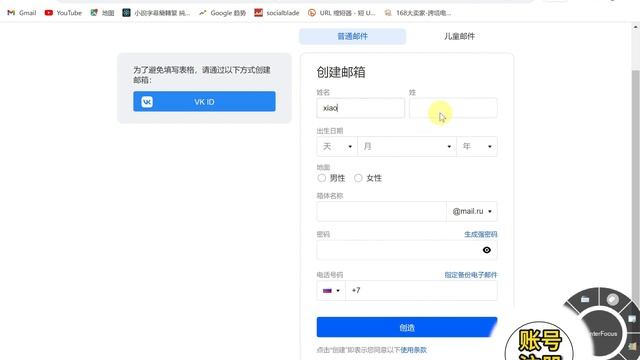
Task: Open the phone country flag dropdown
Action: coord(331,291)
